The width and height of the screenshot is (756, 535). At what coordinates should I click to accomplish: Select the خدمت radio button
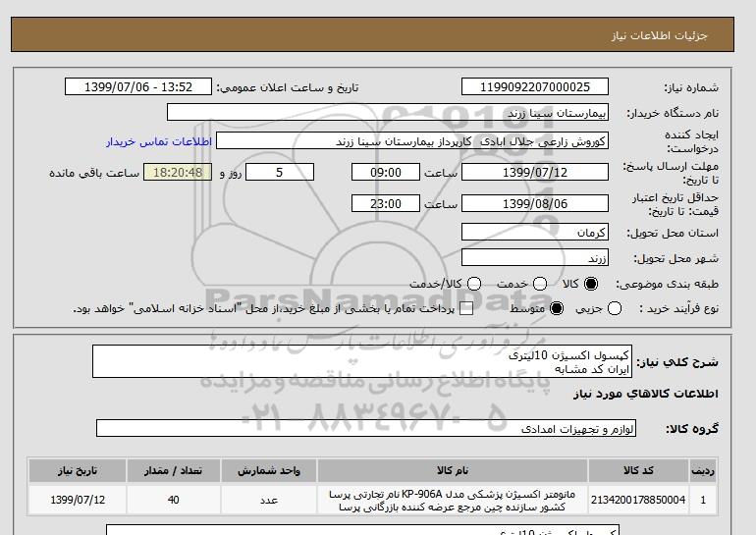540,284
